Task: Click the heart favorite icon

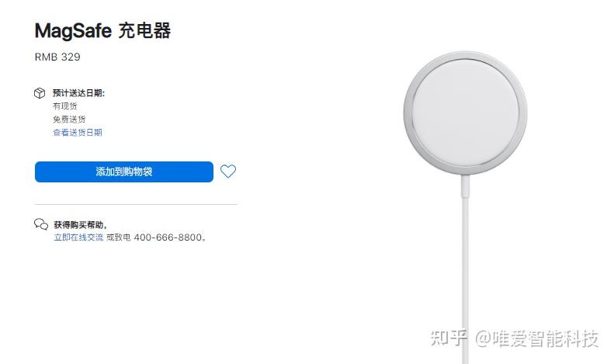Action: click(x=228, y=172)
